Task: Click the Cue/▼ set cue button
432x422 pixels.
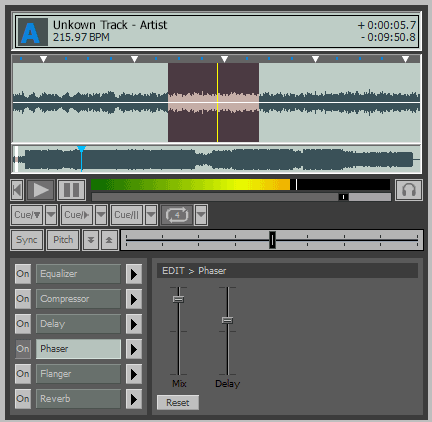Action: click(x=27, y=215)
